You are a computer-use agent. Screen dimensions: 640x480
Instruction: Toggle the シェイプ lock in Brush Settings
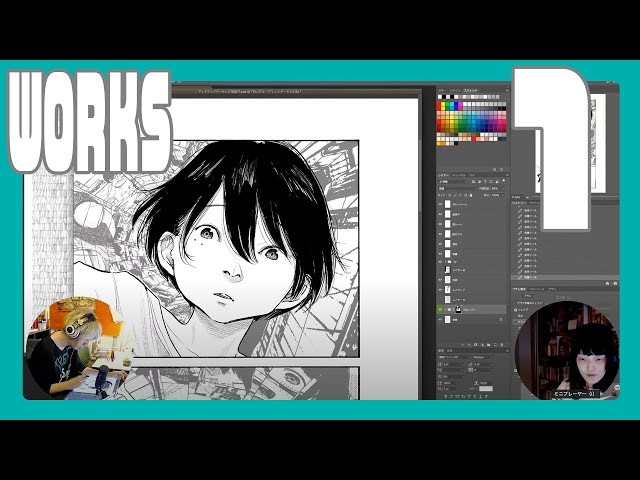[515, 310]
